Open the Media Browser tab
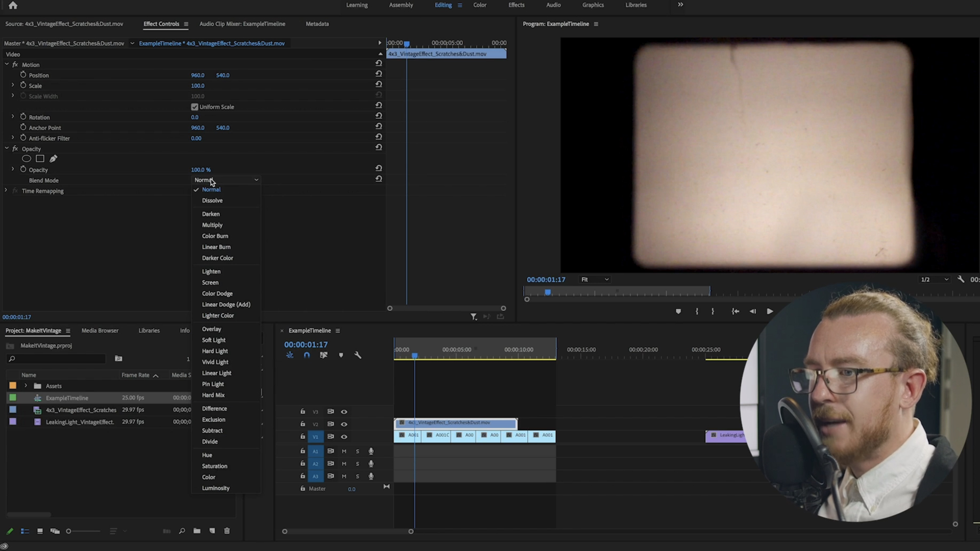Screen dimensions: 980x551 (x=100, y=331)
